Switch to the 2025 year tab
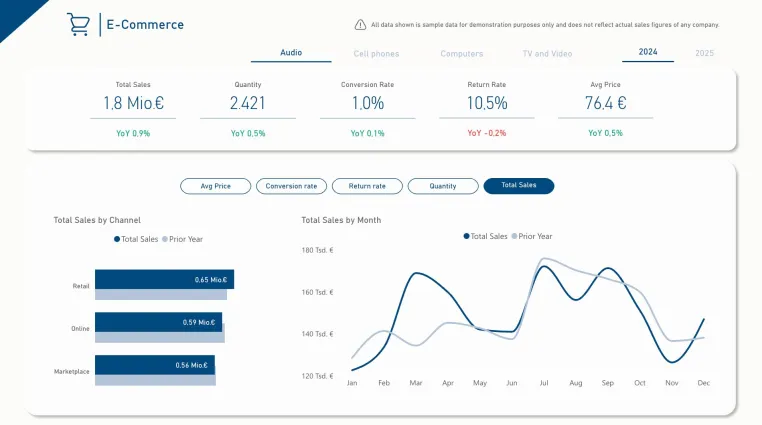 pos(704,53)
